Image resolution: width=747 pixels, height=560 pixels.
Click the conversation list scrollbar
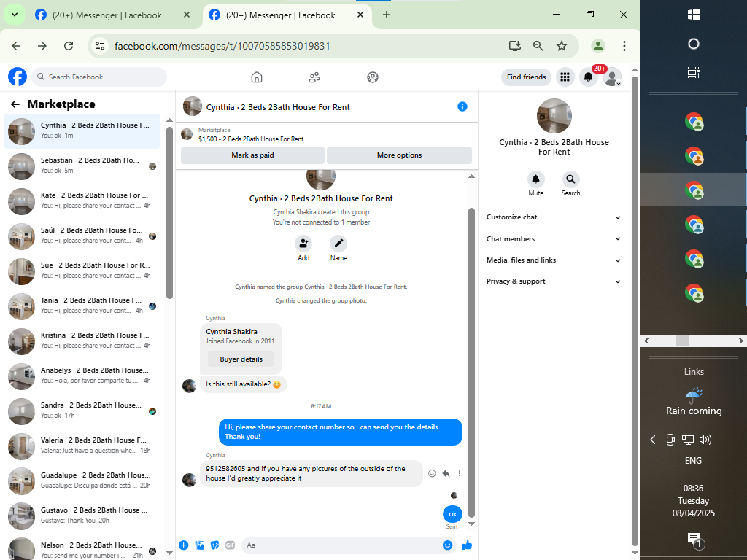click(169, 213)
